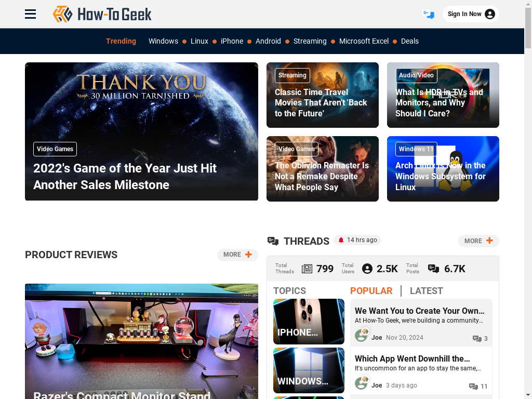Screen dimensions: 532x399
Task: Click the Total Posts chat bubbles icon
Action: tap(433, 269)
